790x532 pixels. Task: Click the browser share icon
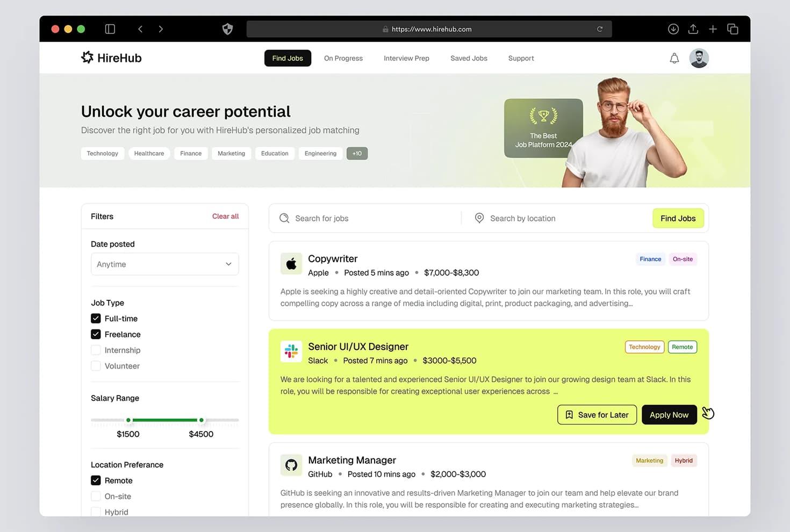coord(693,29)
